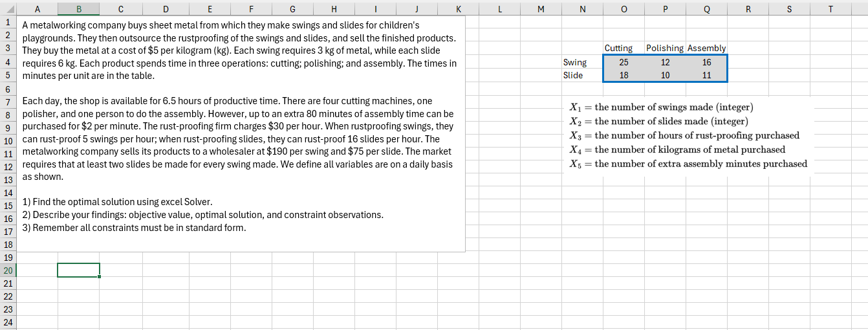Click the X5 extra assembly minutes definition
Viewport: 868px width, 330px height.
688,164
